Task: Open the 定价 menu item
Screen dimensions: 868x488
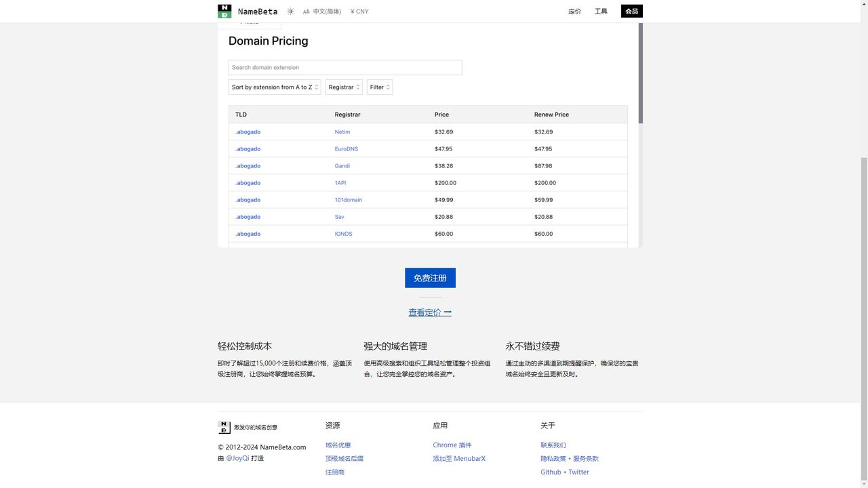Action: click(574, 12)
